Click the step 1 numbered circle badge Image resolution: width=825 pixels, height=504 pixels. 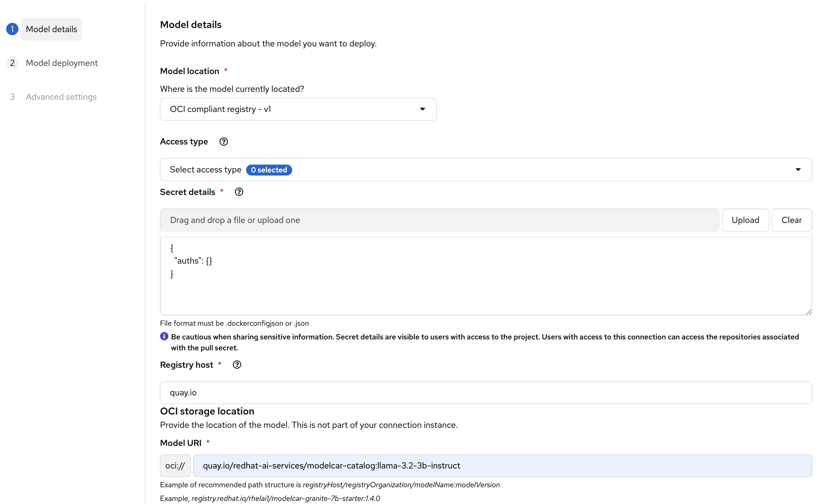[13, 29]
